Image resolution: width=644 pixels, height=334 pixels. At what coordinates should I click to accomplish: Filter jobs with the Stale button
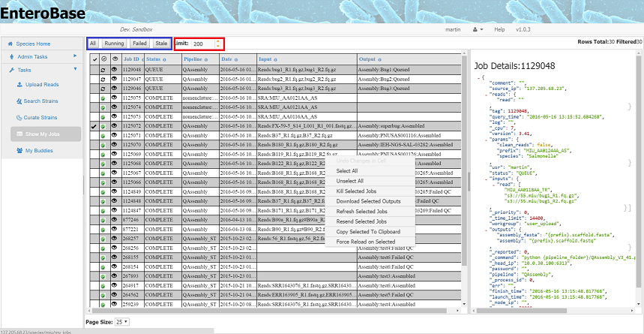(161, 44)
